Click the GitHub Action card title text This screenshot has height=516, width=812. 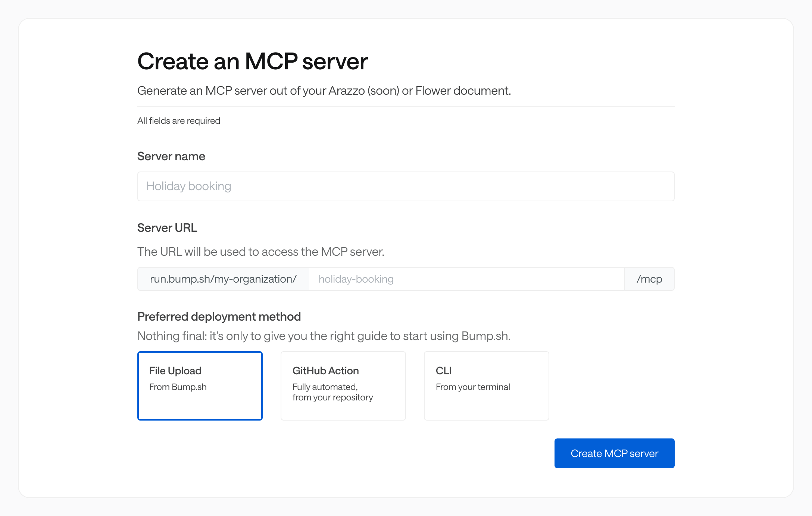tap(325, 371)
